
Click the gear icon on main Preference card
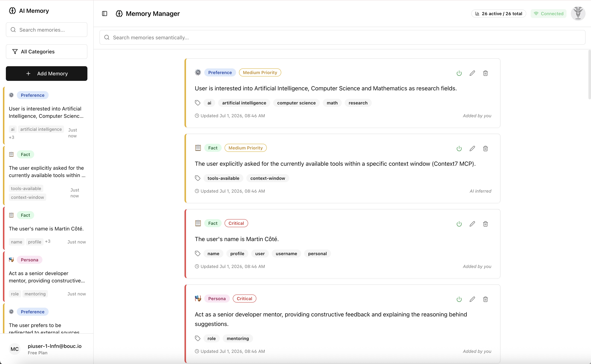click(x=198, y=72)
